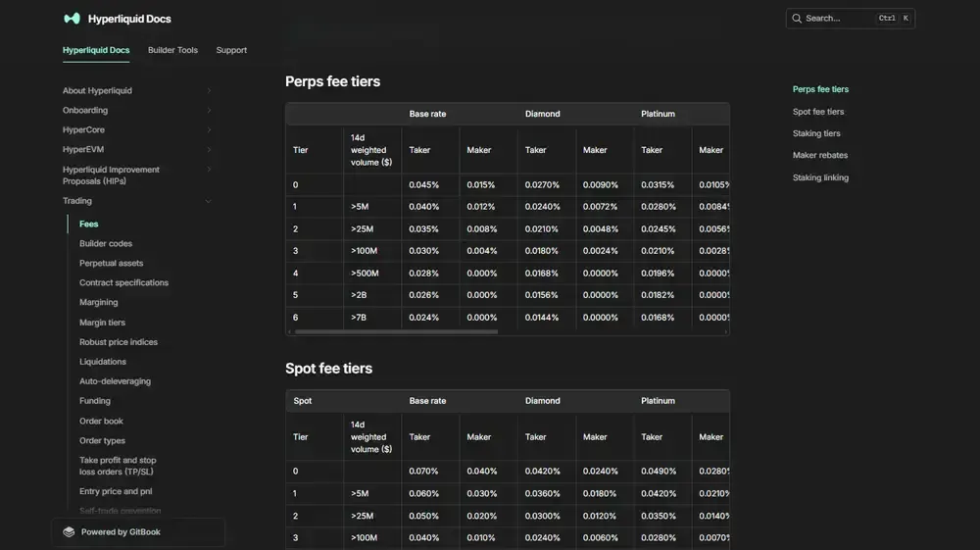Click the Hyperliquid logo icon
Screen dimensions: 980x550
[72, 19]
